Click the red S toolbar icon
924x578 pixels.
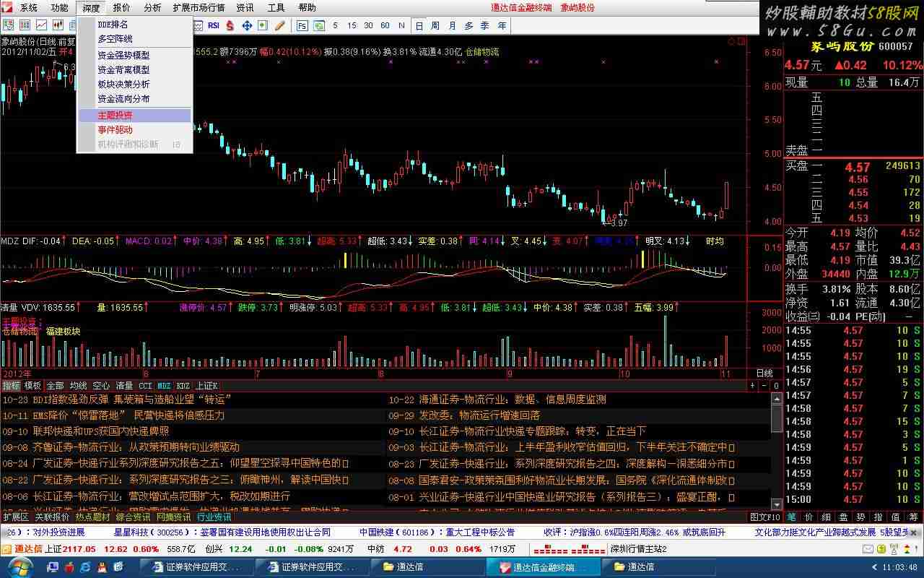(x=230, y=25)
